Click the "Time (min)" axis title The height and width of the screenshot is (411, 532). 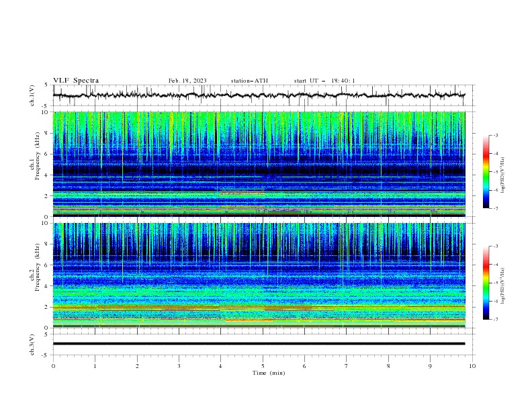pos(269,373)
